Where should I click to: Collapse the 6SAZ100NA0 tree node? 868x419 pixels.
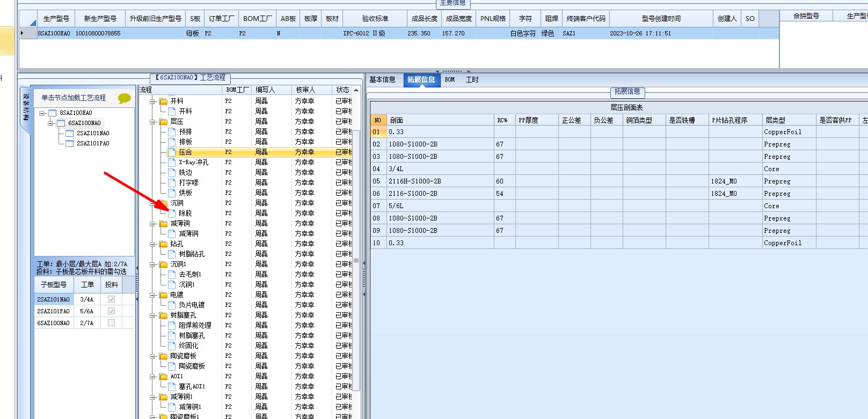click(x=50, y=123)
